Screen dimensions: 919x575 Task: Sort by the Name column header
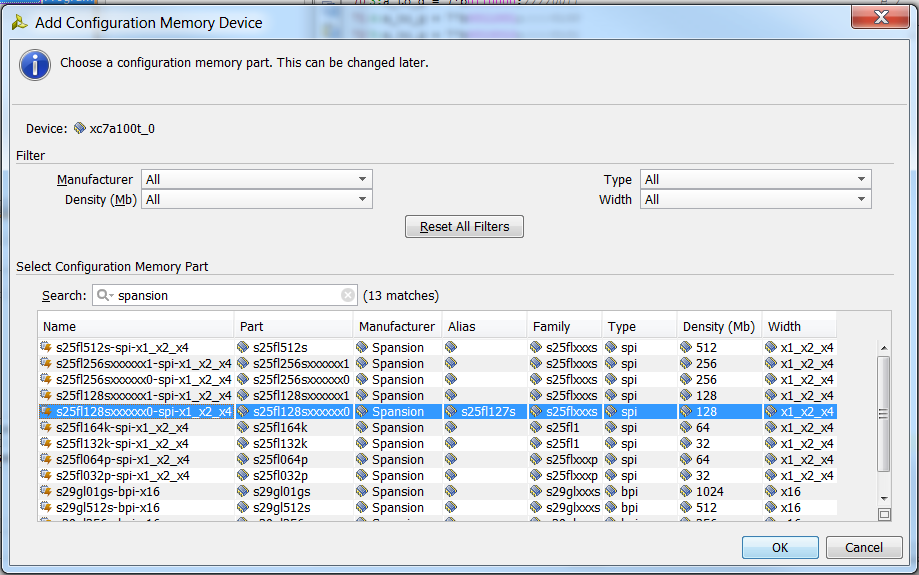tap(136, 326)
